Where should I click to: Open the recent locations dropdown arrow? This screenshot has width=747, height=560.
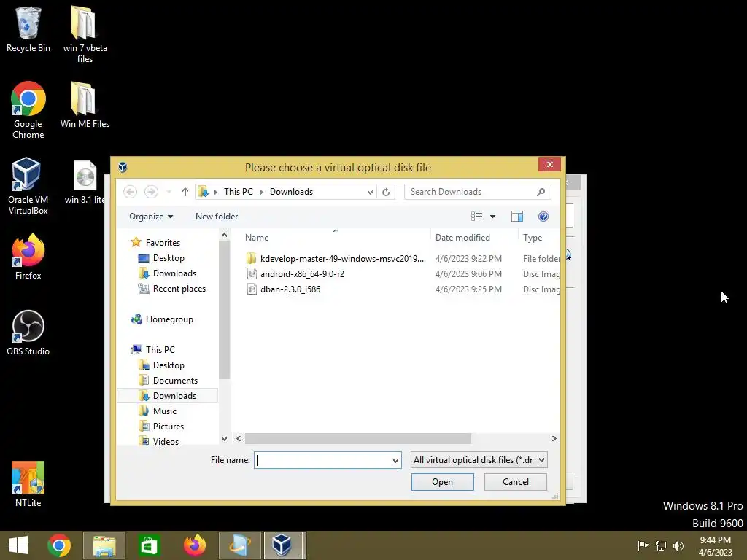(x=169, y=192)
